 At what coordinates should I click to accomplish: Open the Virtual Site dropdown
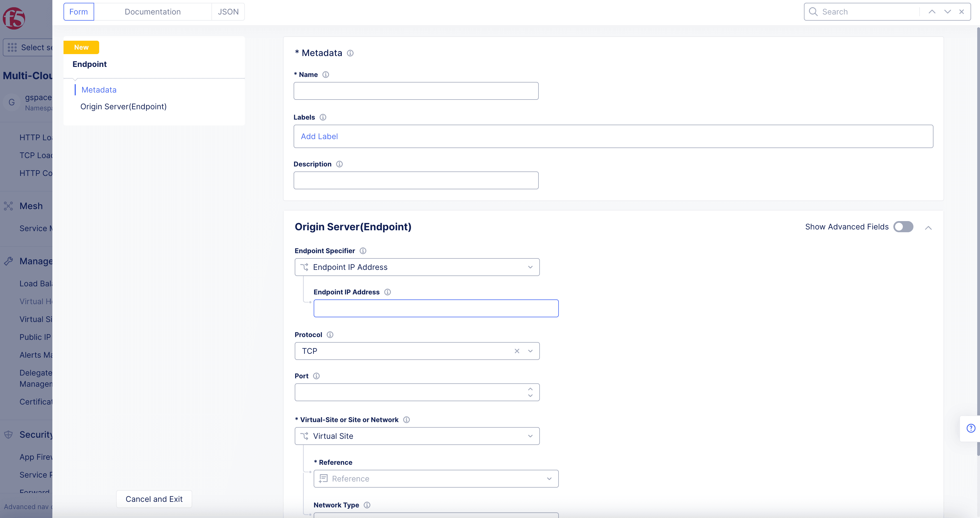point(417,436)
